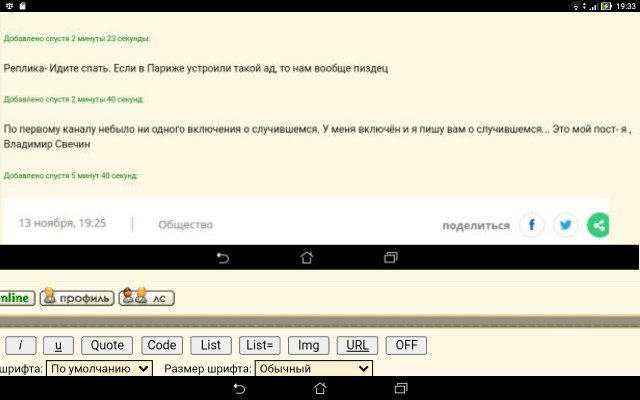Viewport: 640px width, 400px height.
Task: Toggle underline formatting with the u button
Action: click(58, 345)
